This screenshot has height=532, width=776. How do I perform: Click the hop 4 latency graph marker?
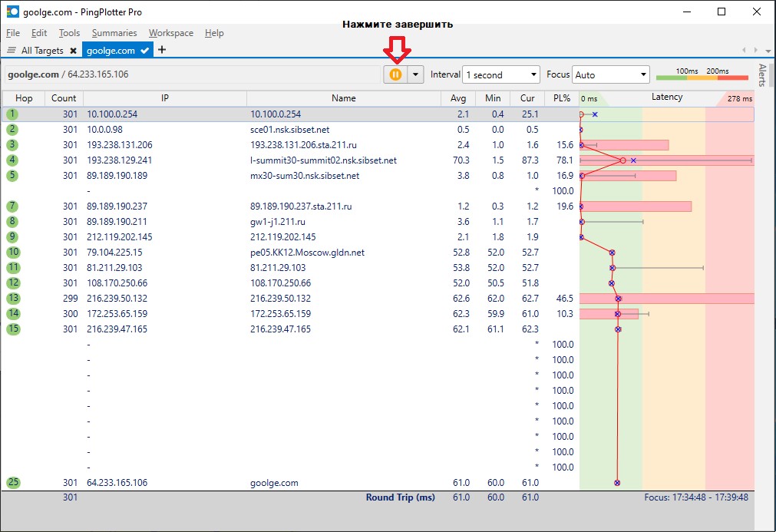pyautogui.click(x=623, y=160)
